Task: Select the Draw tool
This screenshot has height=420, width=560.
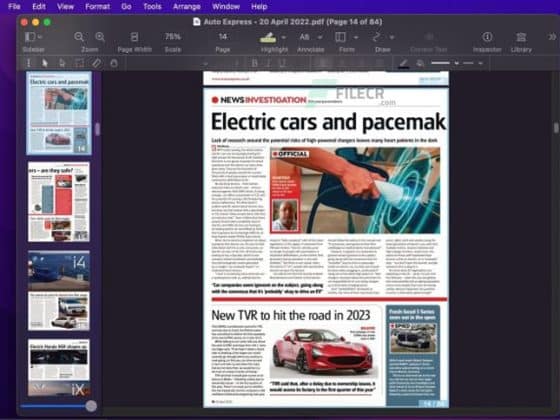Action: (376, 37)
